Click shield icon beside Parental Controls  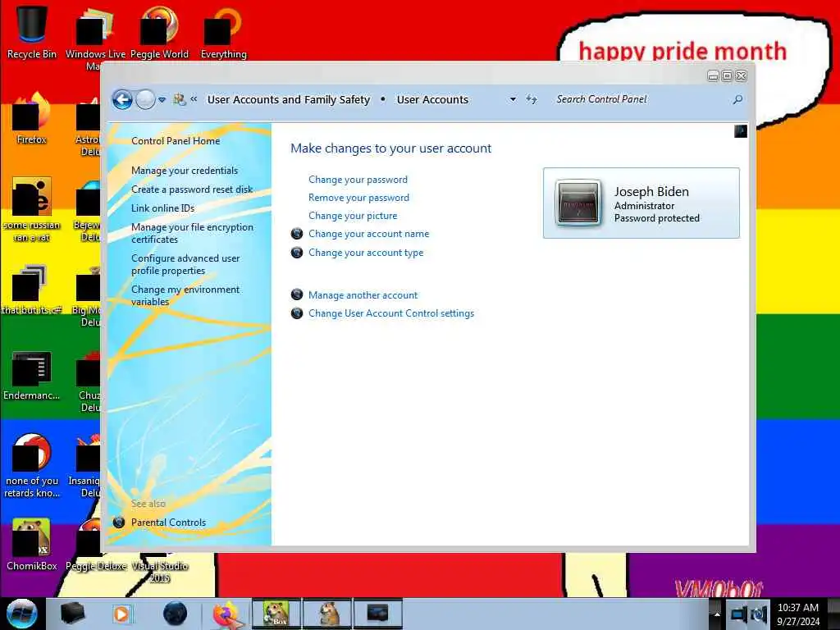[119, 523]
